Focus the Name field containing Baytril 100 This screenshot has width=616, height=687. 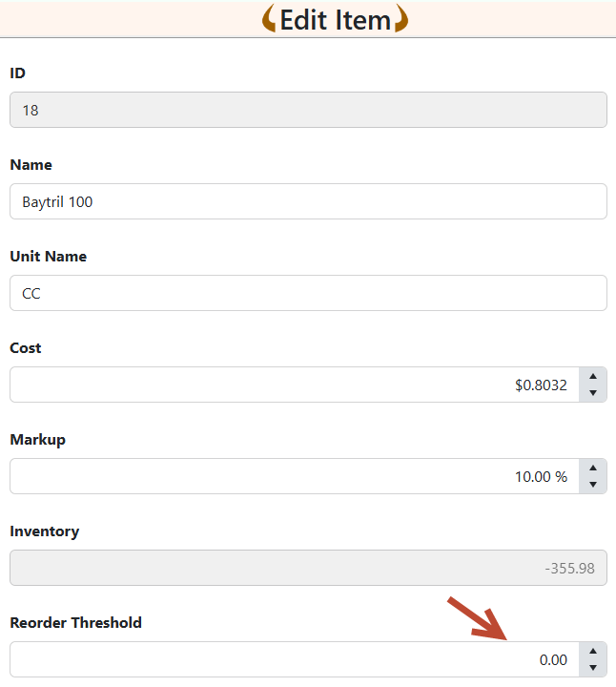coord(308,201)
